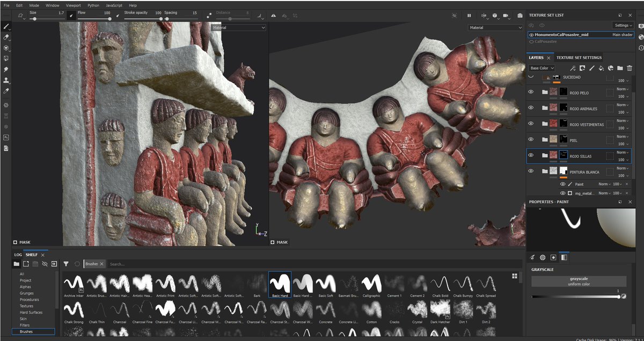Select the Grunges shelf category

click(x=27, y=293)
